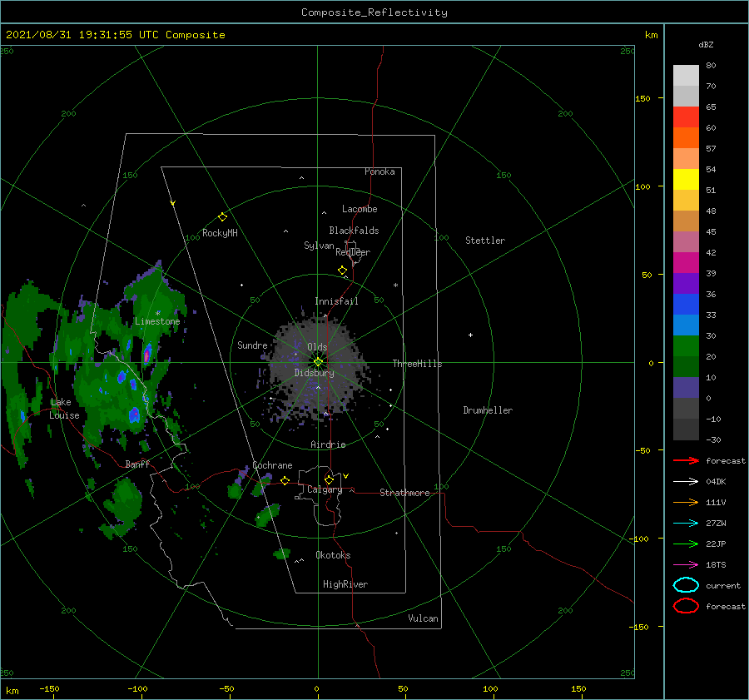Click the Okotoks label
Screen dimensions: 749x700
click(x=333, y=555)
